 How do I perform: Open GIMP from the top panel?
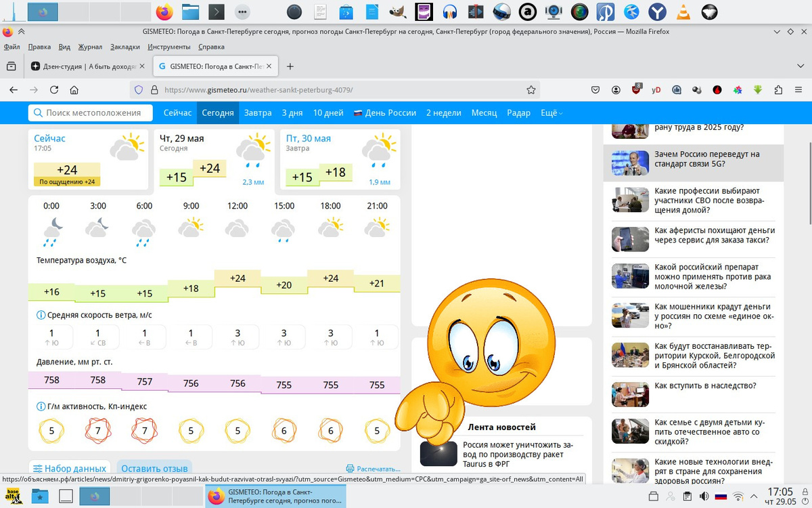click(399, 12)
